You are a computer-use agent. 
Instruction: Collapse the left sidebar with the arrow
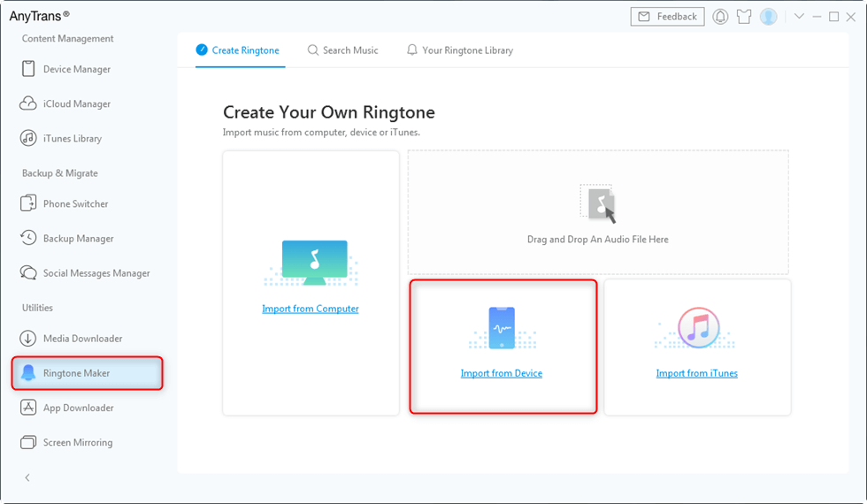pos(27,477)
